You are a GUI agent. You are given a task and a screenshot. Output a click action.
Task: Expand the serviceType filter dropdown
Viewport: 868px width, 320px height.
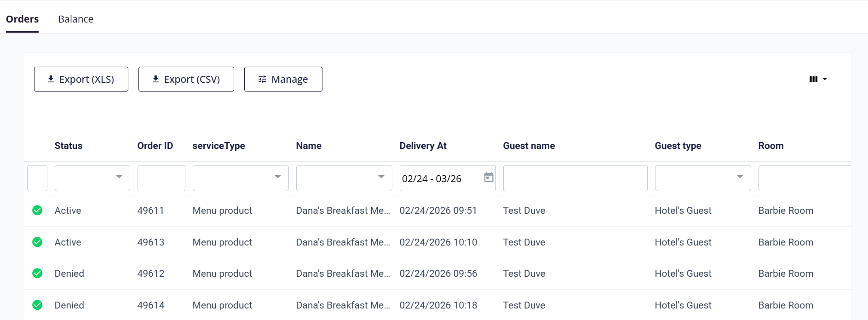pos(278,177)
